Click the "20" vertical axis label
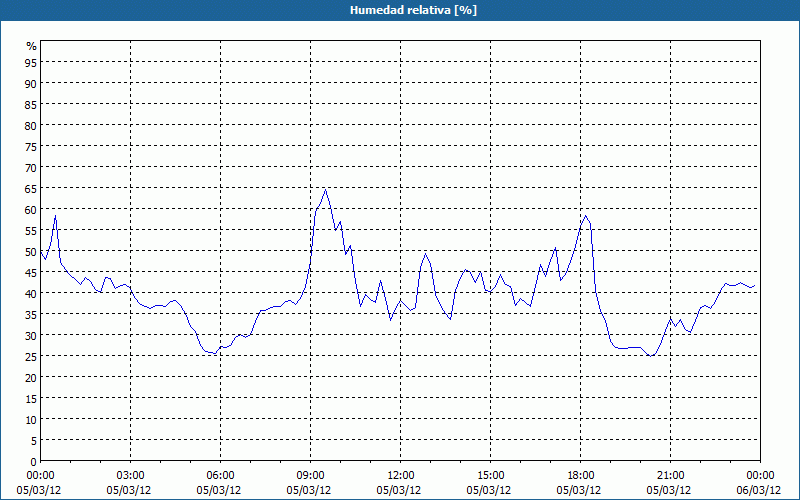 coord(31,378)
